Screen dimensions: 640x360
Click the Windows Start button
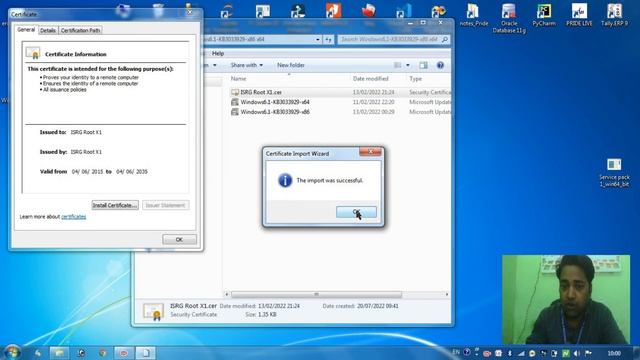pyautogui.click(x=12, y=352)
